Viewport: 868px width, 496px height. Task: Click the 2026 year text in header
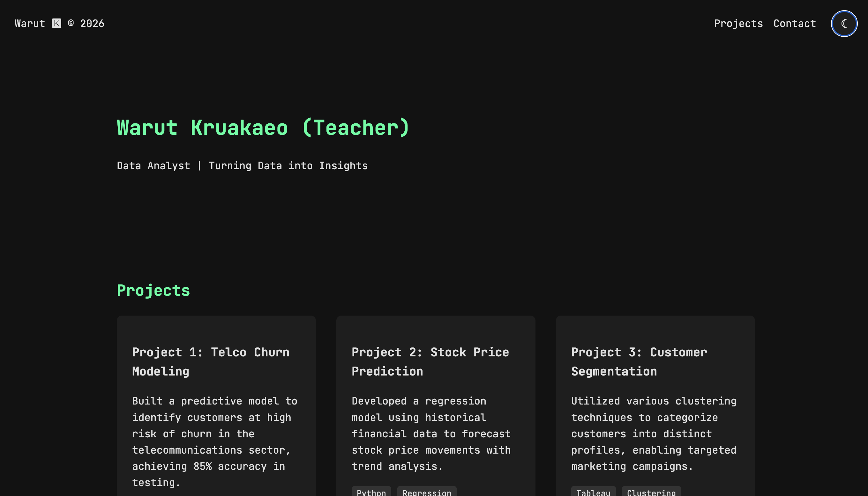pos(92,24)
